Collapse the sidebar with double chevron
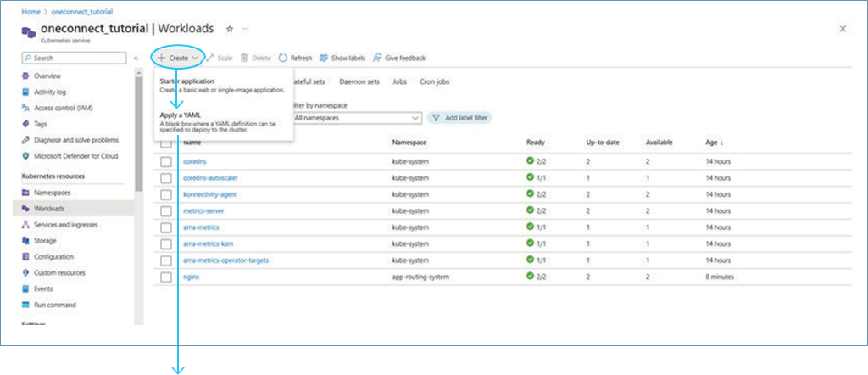The width and height of the screenshot is (868, 375). [x=136, y=59]
